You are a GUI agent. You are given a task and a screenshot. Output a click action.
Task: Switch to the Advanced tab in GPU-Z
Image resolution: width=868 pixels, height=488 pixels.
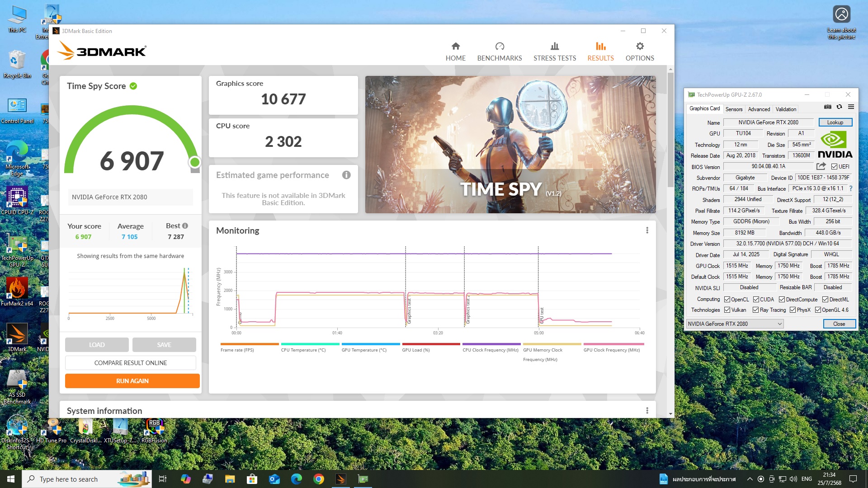pyautogui.click(x=759, y=109)
